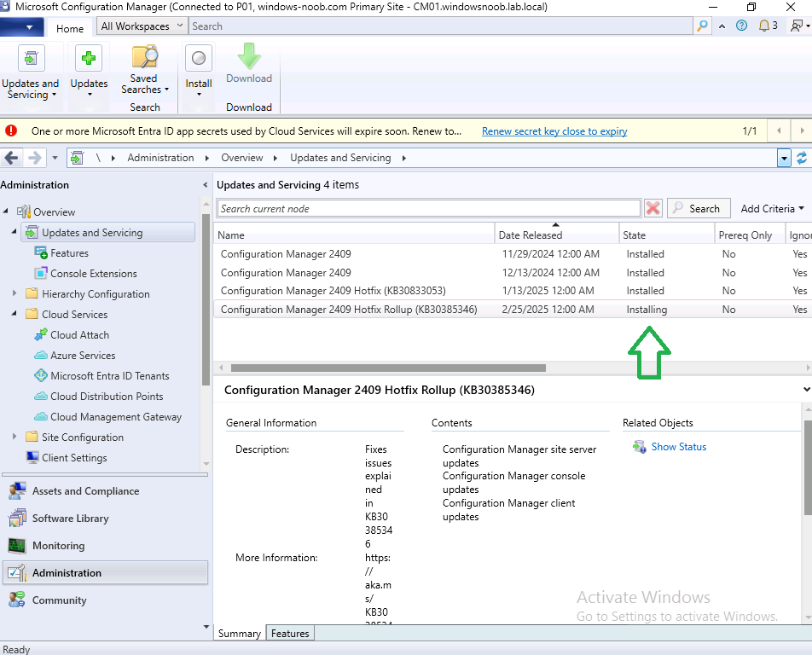Screen dimensions: 812x655
Task: Open the help question mark icon
Action: coord(741,26)
